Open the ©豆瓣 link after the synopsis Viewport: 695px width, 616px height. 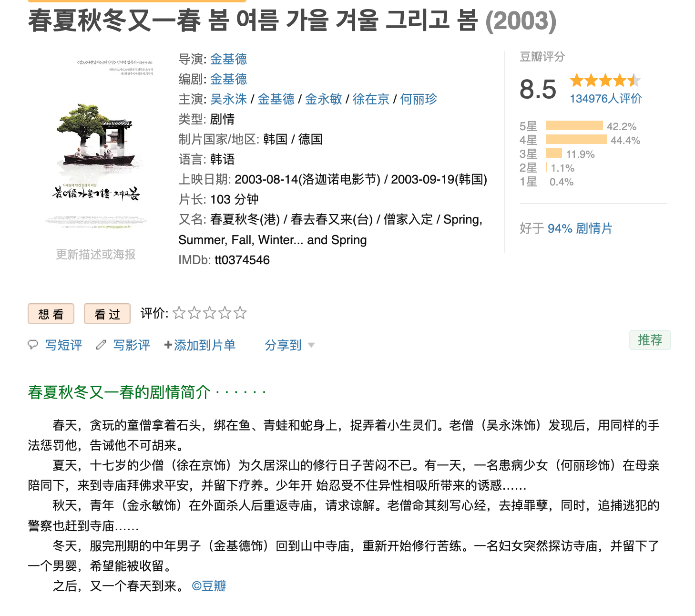209,586
